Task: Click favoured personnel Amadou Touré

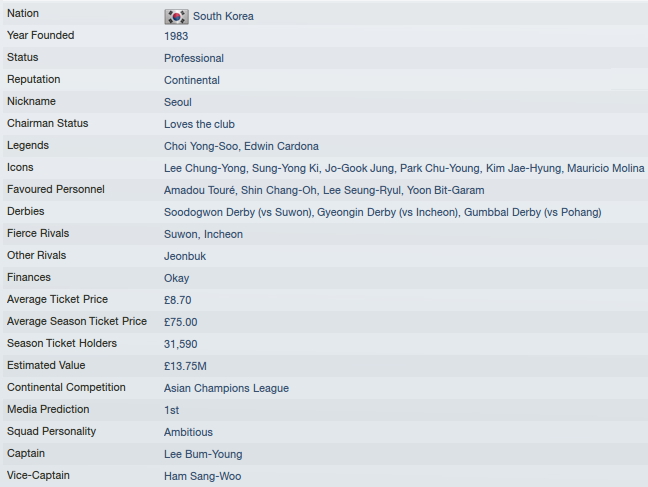Action: 200,190
